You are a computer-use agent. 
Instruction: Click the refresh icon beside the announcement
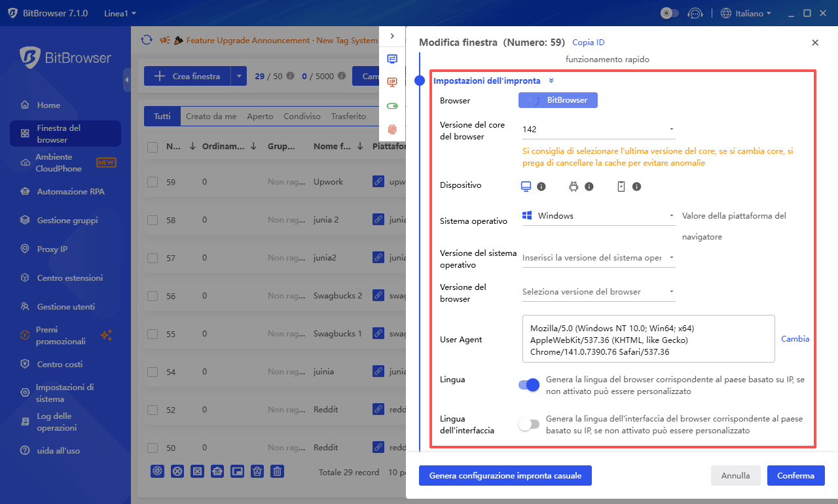point(147,40)
